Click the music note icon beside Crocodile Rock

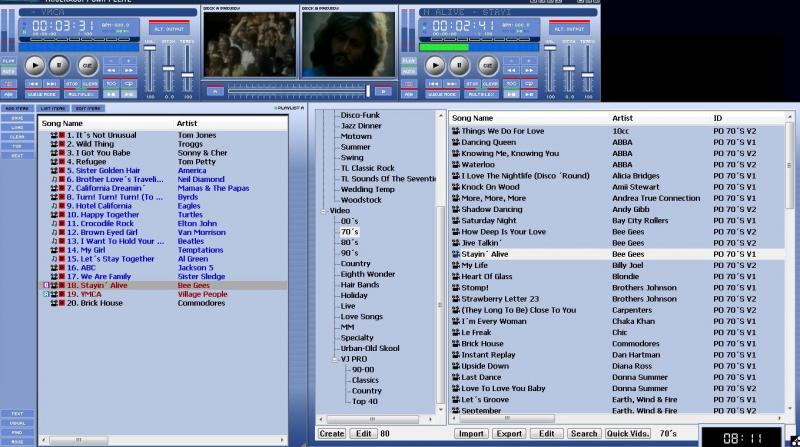[55, 223]
